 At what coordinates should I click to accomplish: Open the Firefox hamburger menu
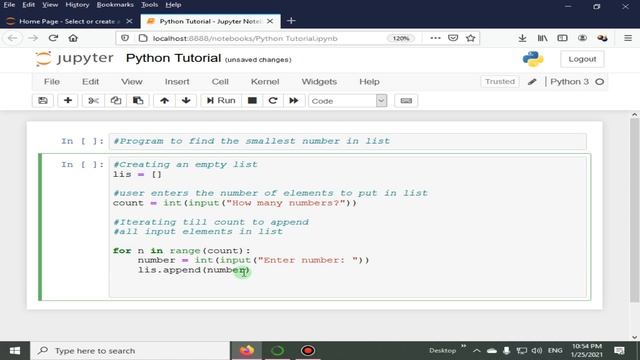628,38
